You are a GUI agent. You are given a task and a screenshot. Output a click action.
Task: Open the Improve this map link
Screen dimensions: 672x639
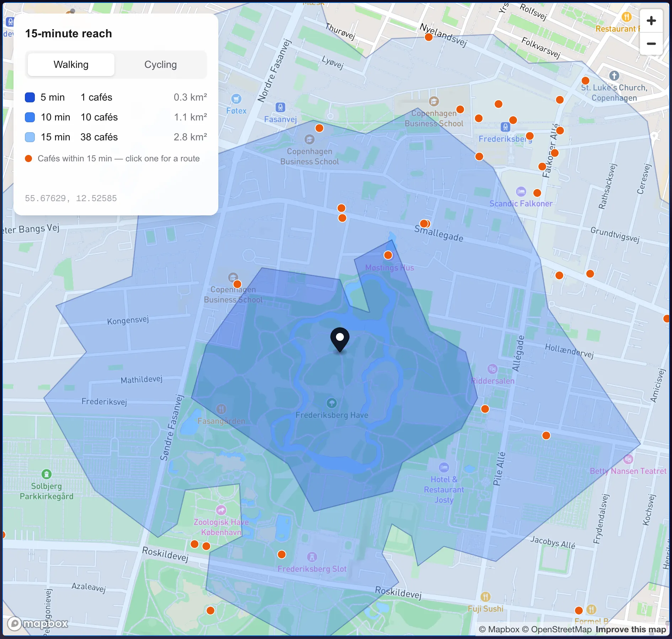631,629
